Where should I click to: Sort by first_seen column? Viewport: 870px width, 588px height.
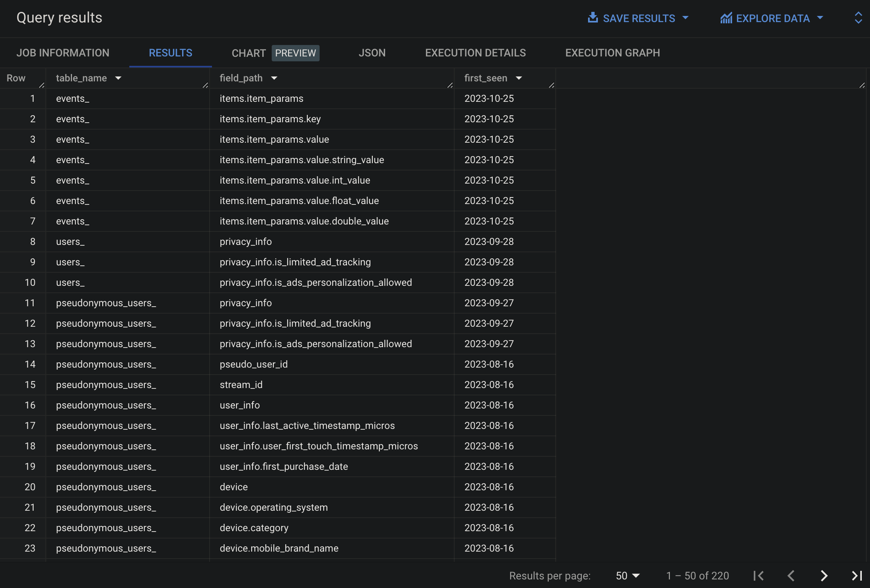tap(519, 77)
